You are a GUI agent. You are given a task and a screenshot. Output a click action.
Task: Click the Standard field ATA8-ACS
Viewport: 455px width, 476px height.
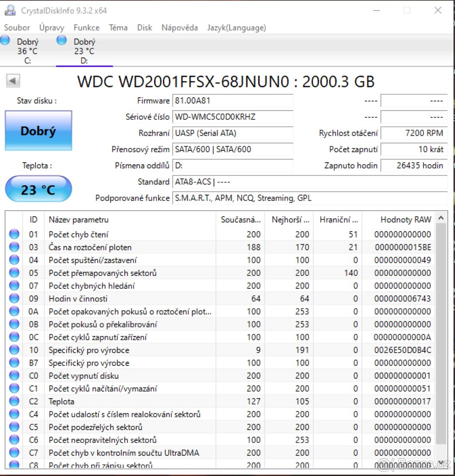(310, 182)
